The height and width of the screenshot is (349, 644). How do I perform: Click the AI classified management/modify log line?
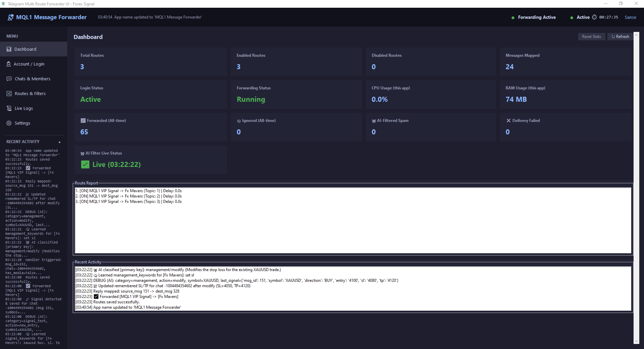(x=178, y=270)
